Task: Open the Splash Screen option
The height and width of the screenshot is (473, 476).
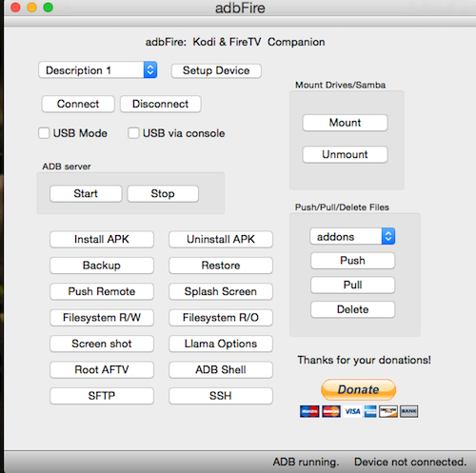Action: [x=221, y=291]
